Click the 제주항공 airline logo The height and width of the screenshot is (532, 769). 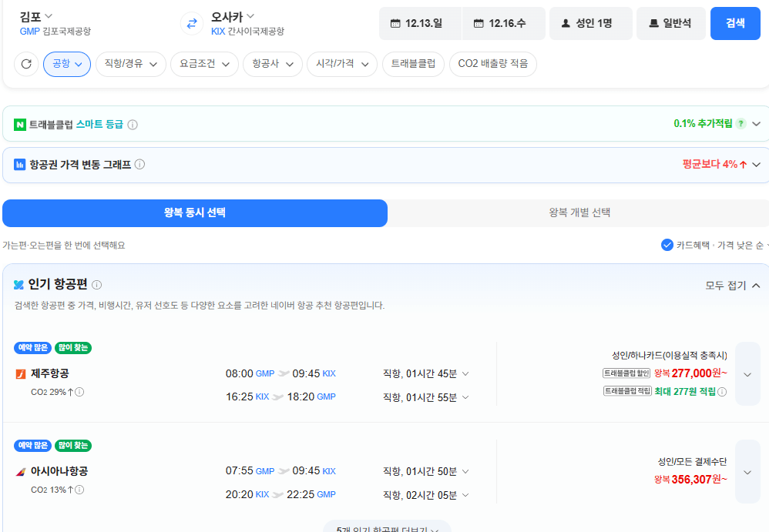pyautogui.click(x=21, y=374)
